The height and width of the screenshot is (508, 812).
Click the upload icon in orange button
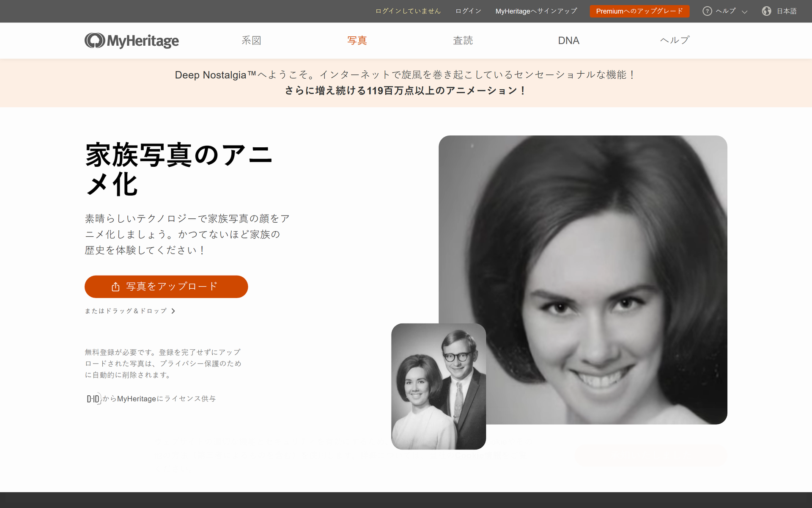115,287
